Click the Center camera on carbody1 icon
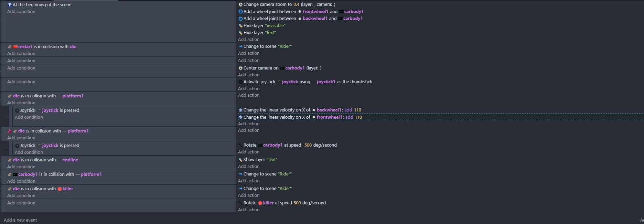This screenshot has width=644, height=224. coord(240,68)
